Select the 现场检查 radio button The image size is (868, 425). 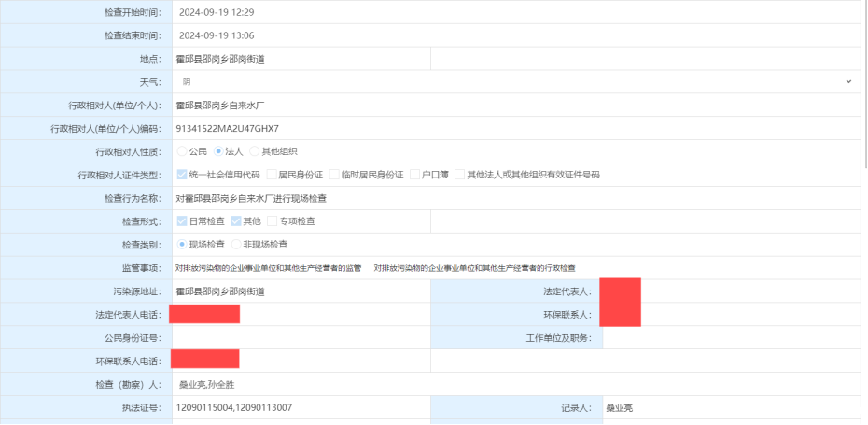click(x=182, y=245)
